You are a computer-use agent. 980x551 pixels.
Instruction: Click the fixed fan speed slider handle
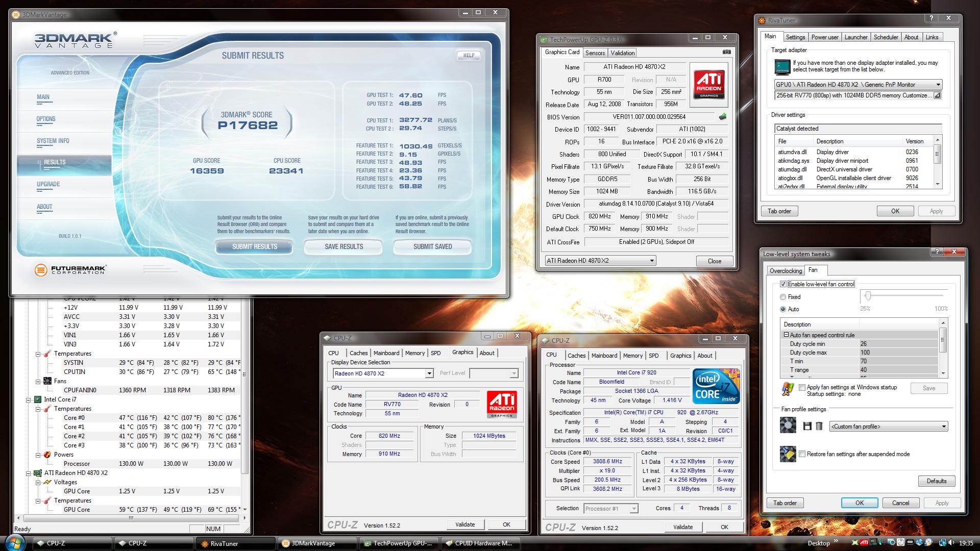pos(867,296)
